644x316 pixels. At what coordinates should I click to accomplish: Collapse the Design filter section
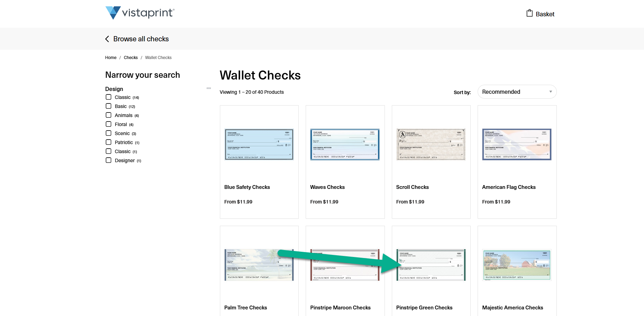pos(209,88)
